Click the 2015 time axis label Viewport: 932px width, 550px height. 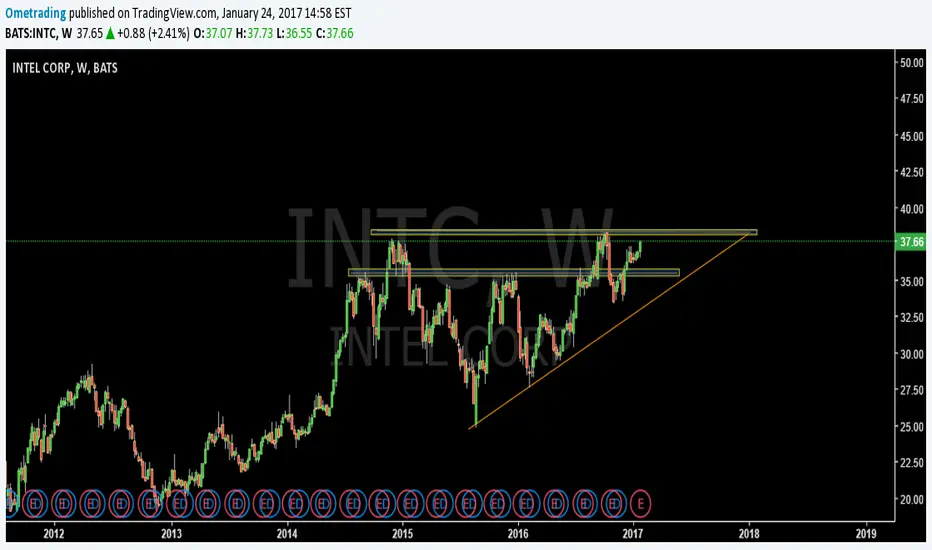point(403,533)
